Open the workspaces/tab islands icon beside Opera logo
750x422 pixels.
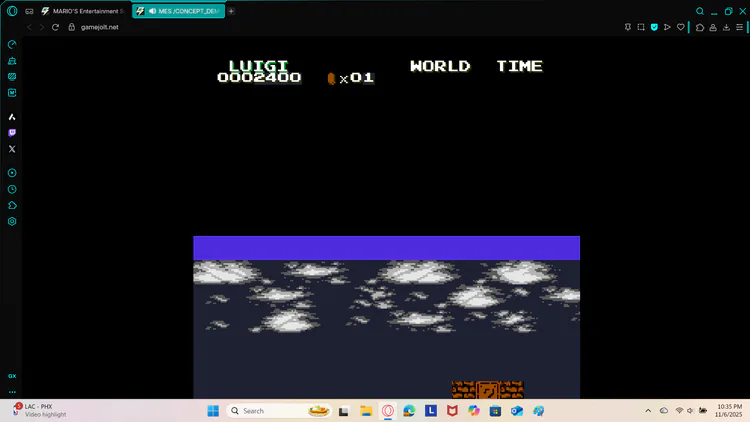click(29, 11)
